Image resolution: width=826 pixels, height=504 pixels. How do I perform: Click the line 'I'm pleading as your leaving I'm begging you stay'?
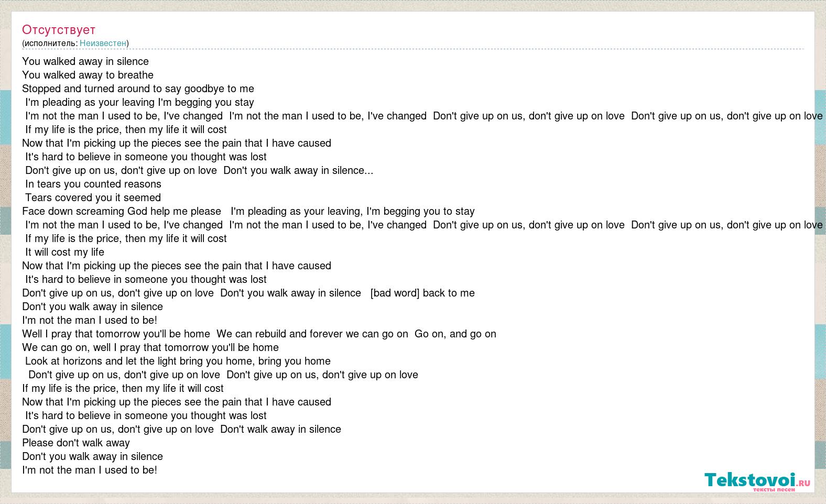point(139,102)
